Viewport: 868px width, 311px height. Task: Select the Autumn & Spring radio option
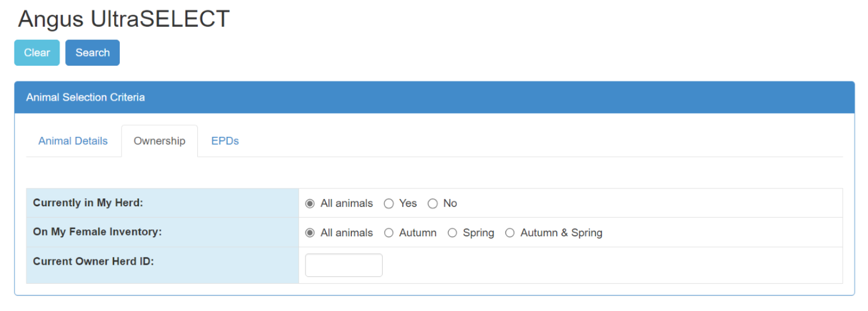pos(509,233)
